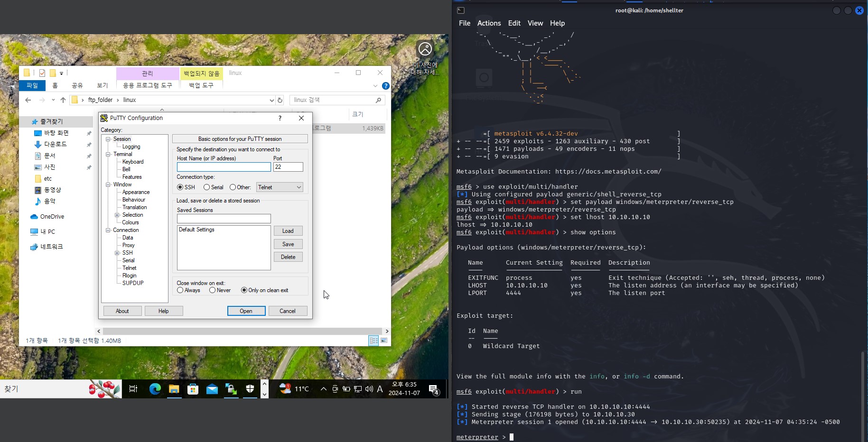Go up one folder level in Explorer

point(63,100)
